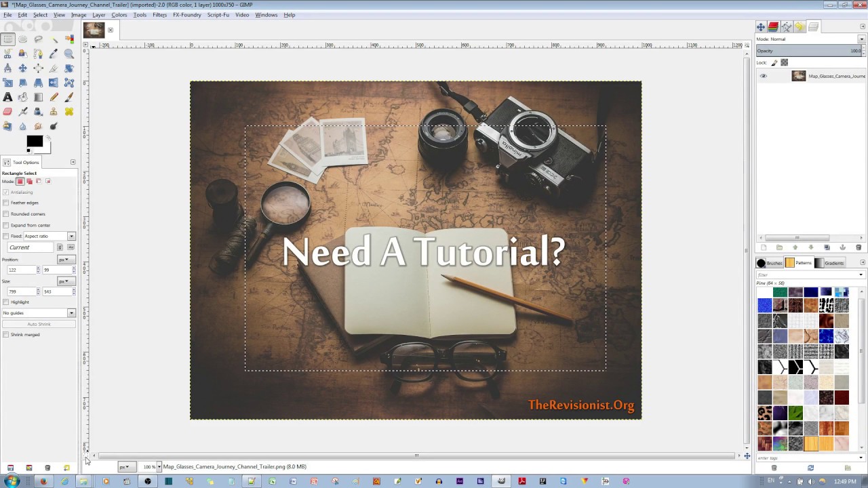Select the Paintbrush tool
868x488 pixels.
pos(70,97)
